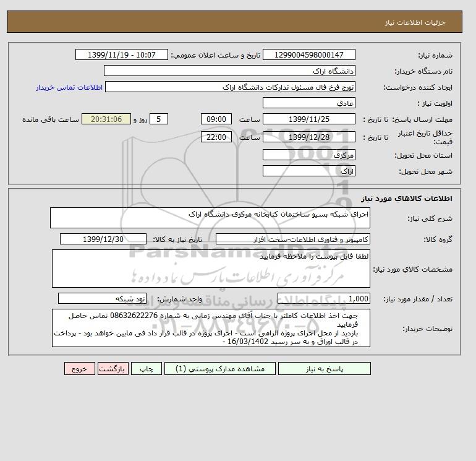
Task: Click the delivery province field مرکزی
Action: (308, 155)
